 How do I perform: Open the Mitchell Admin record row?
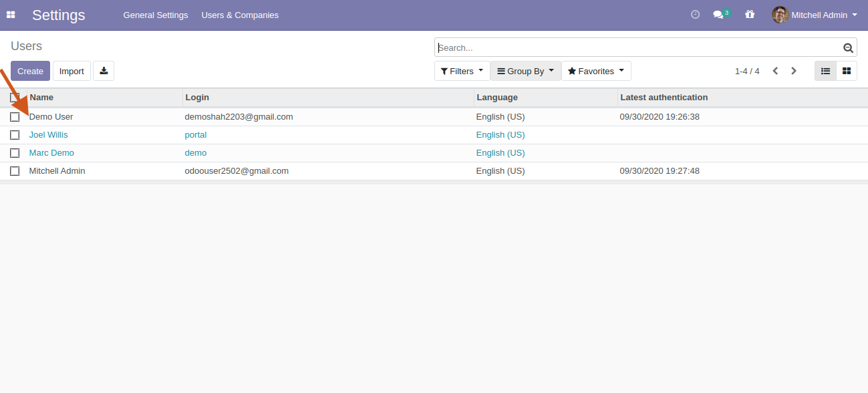[x=434, y=171]
